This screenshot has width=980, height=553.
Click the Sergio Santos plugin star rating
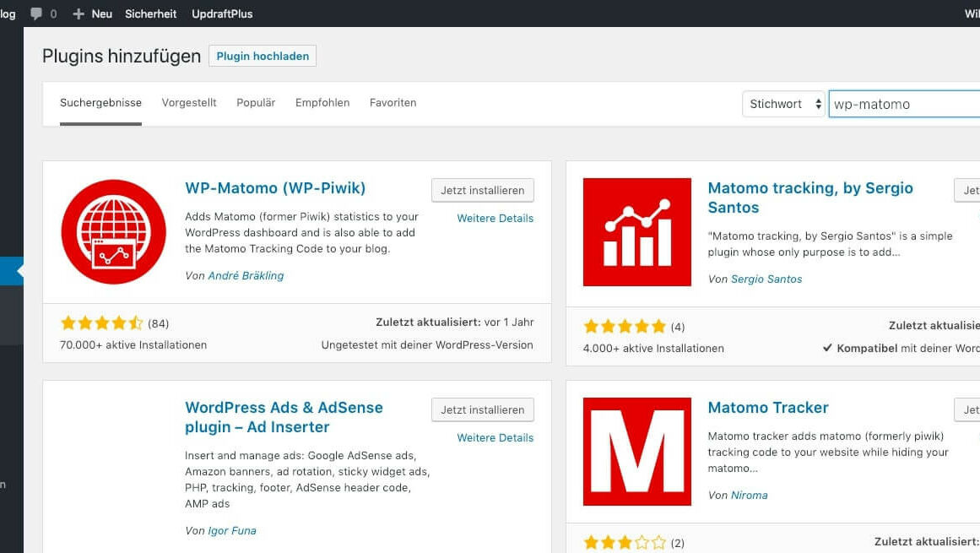[625, 326]
